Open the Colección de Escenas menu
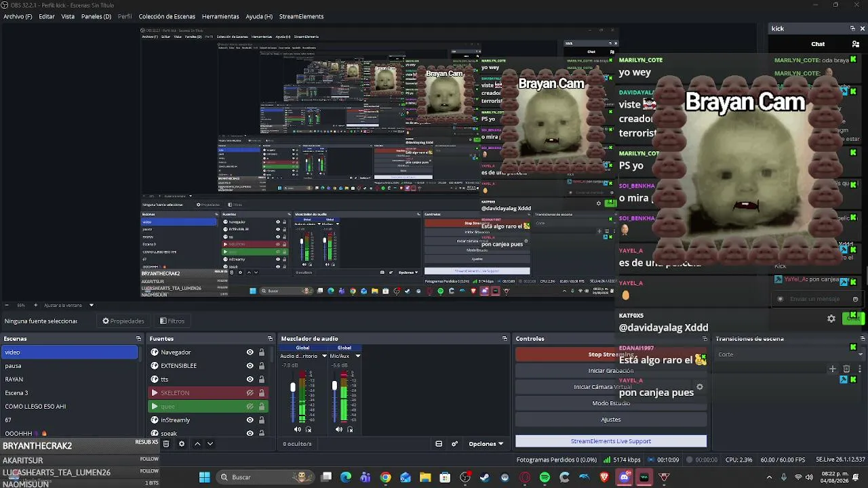This screenshot has height=488, width=868. 167,16
